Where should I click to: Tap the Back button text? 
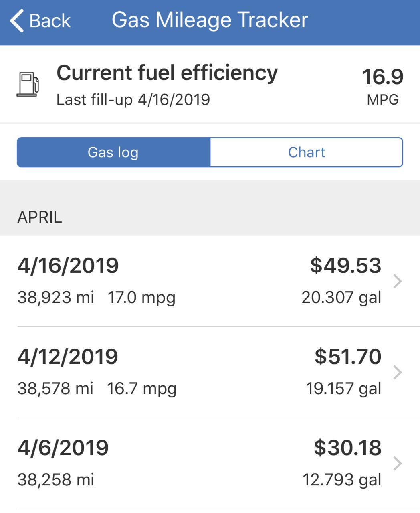pyautogui.click(x=50, y=21)
